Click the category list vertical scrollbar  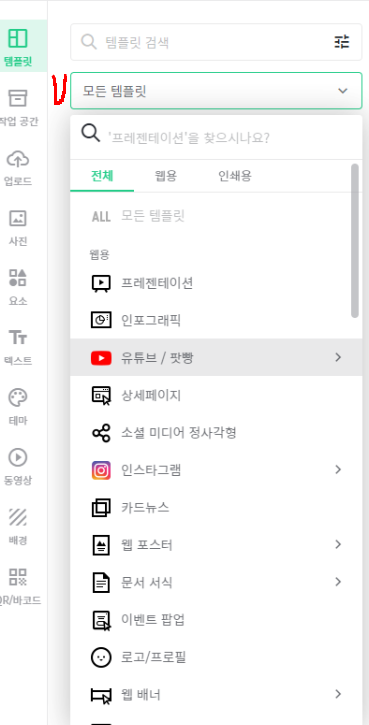click(355, 240)
